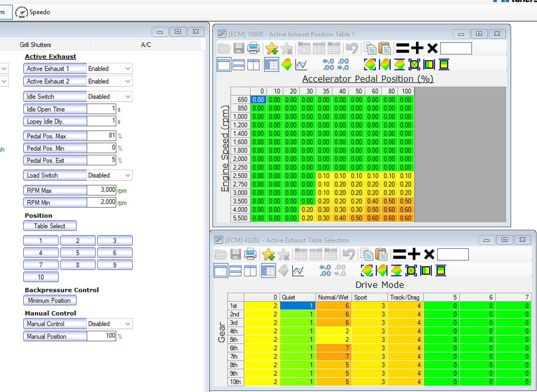Open Idle Switch dropdown

coord(109,97)
